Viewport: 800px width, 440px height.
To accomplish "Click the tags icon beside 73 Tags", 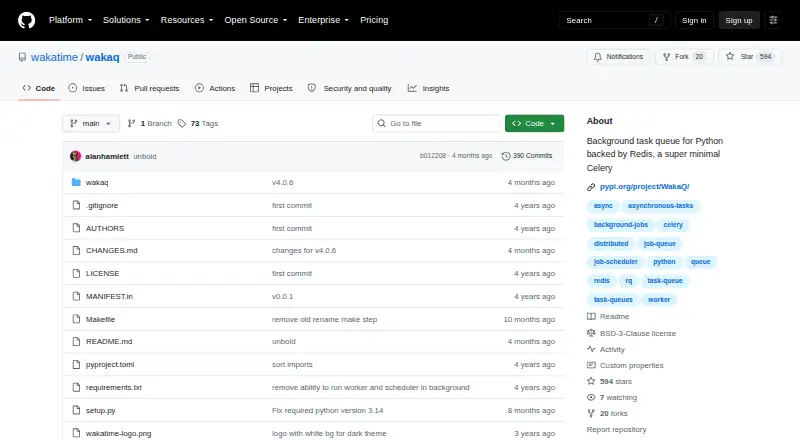I will pos(182,124).
